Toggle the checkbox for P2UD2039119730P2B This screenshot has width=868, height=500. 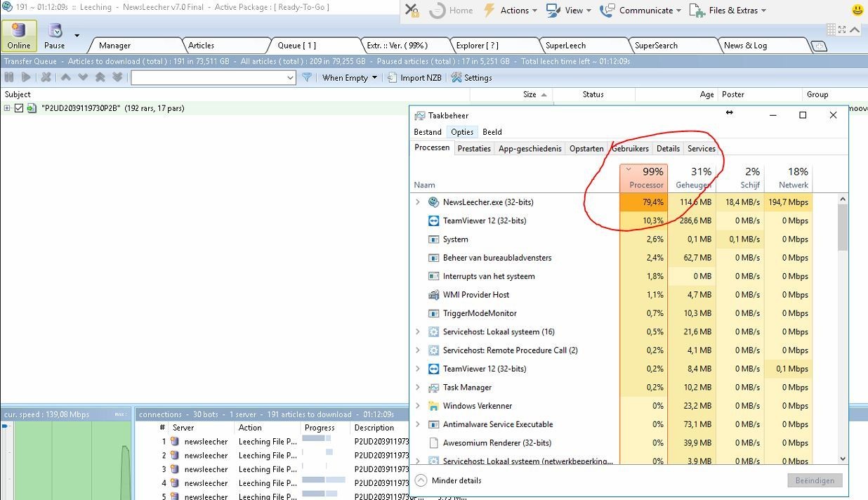coord(19,108)
